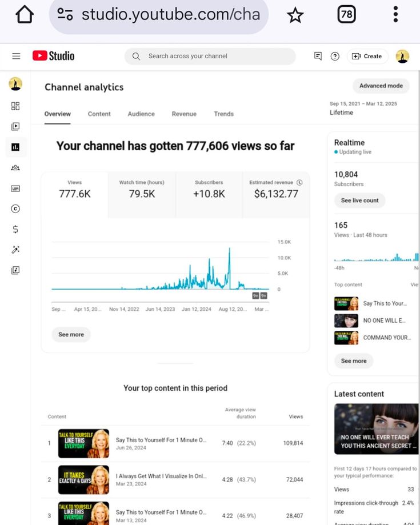Switch to Audience tab
Screen dimensions: 420x525
pos(141,114)
